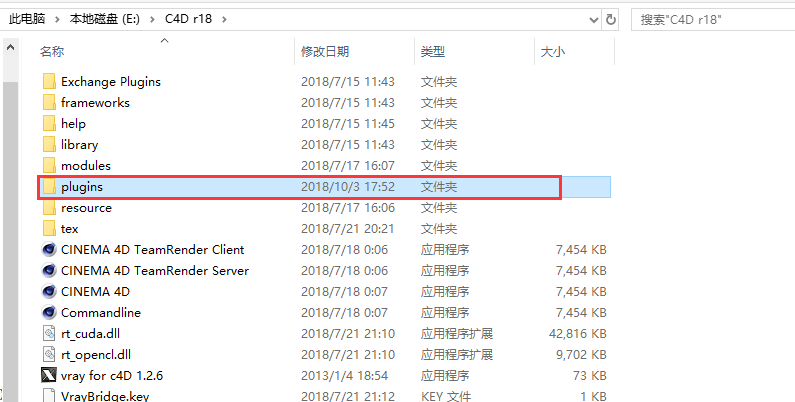Click the CINEMA 4D TeamRender Server app icon
The height and width of the screenshot is (402, 795).
[x=49, y=271]
